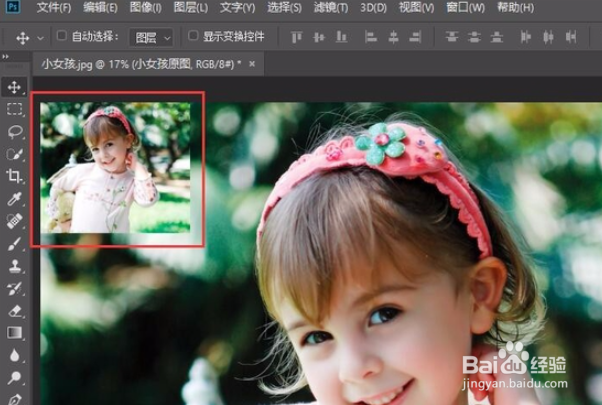602x405 pixels.
Task: Open the 滤镜(T) menu
Action: [331, 8]
